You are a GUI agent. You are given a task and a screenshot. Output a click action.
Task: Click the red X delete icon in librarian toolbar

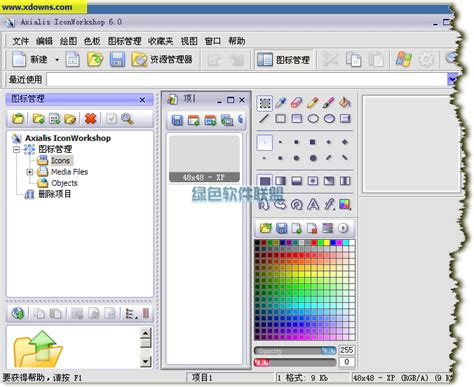(x=90, y=118)
